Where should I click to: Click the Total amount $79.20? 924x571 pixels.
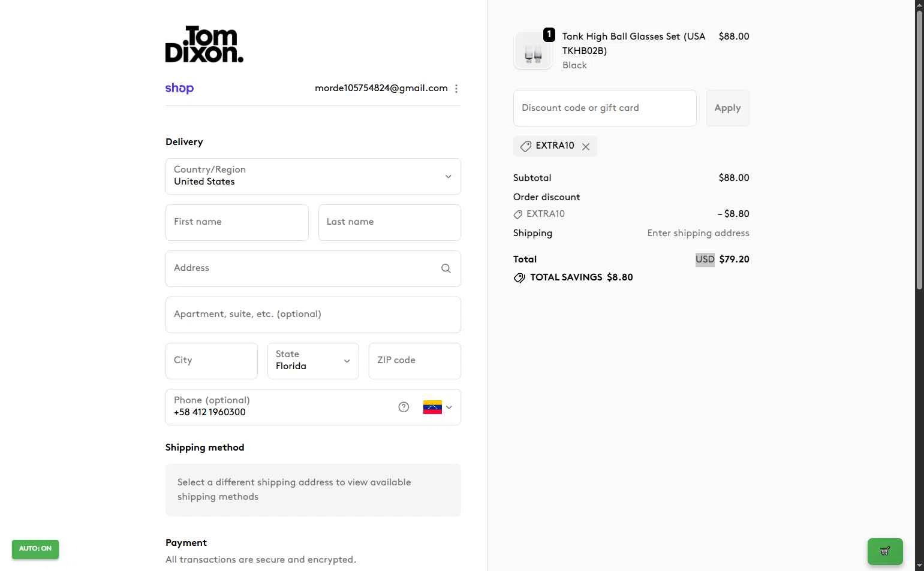tap(735, 259)
